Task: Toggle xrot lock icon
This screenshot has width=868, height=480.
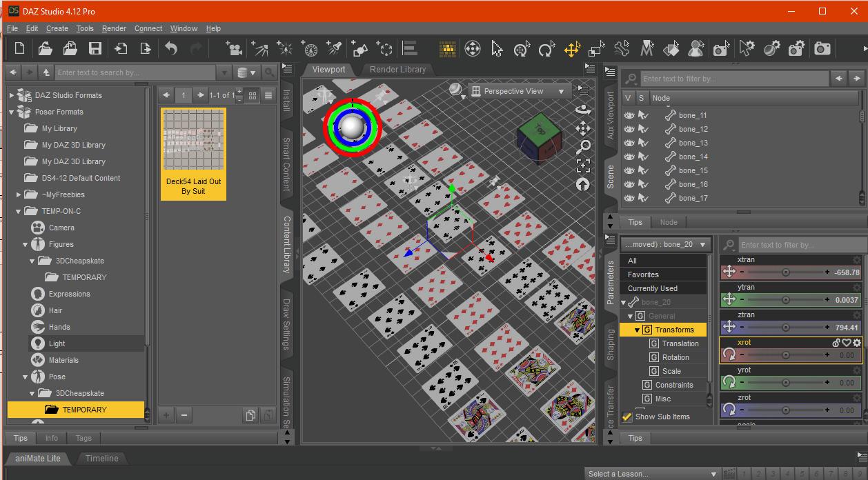Action: pyautogui.click(x=836, y=343)
